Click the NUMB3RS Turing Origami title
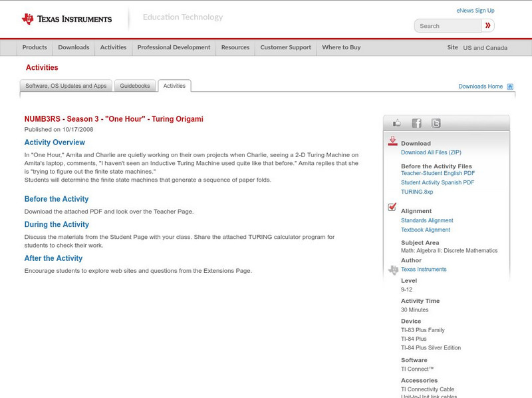The width and height of the screenshot is (532, 398). 114,119
